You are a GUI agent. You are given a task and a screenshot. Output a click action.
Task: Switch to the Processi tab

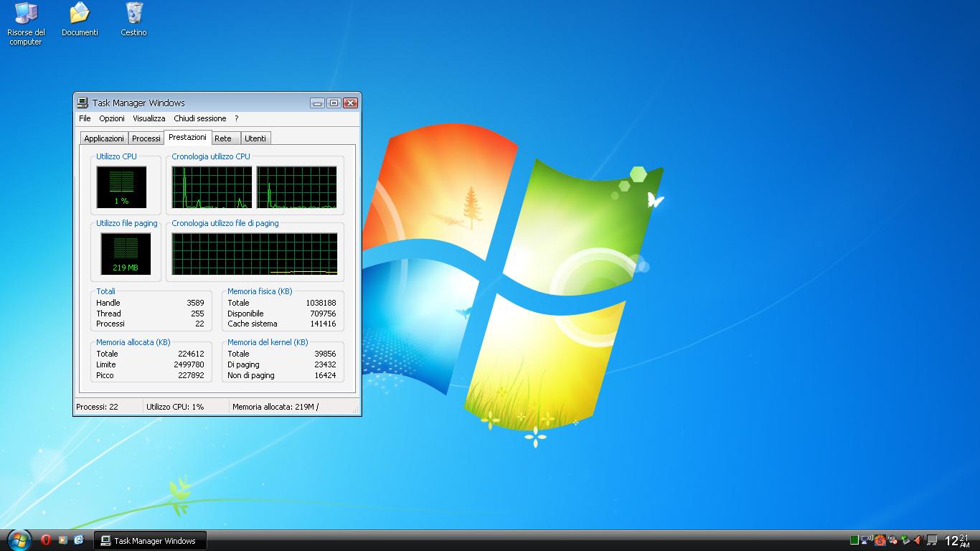tap(146, 138)
